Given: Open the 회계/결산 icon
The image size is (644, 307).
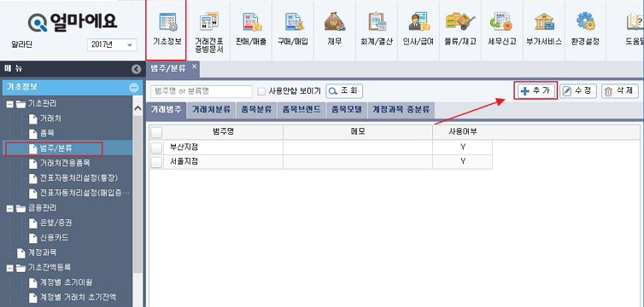Looking at the screenshot, I should tap(377, 21).
